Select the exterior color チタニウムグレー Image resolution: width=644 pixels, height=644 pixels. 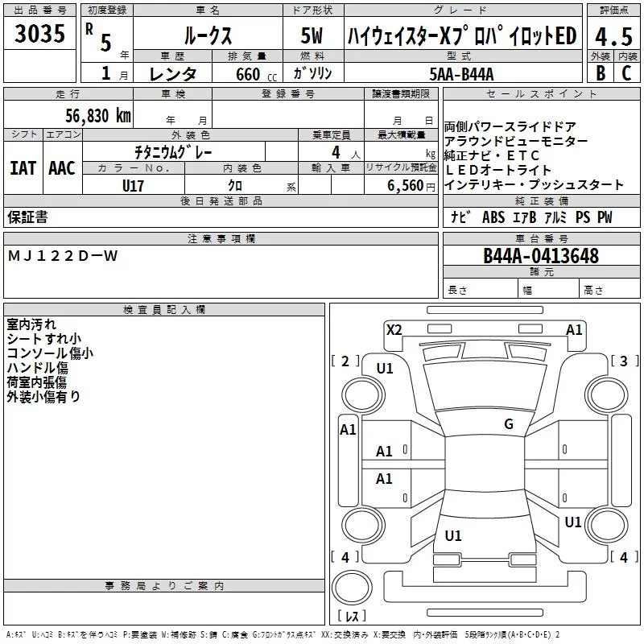click(x=173, y=152)
